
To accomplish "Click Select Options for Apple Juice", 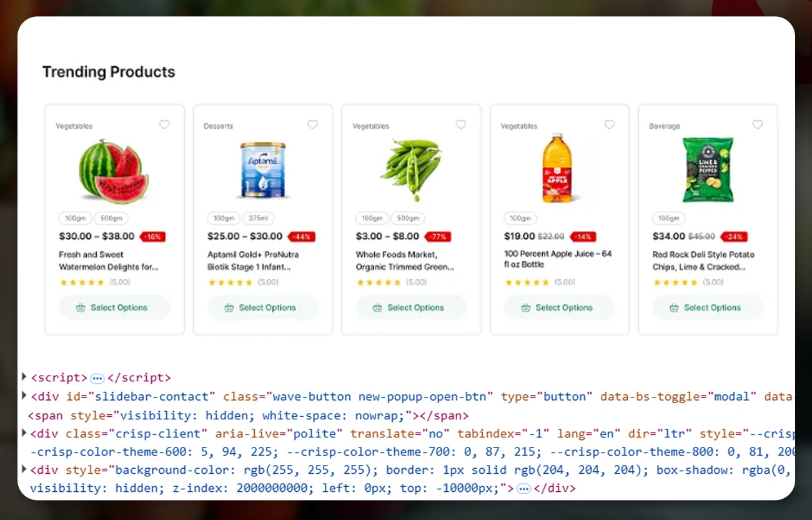I will click(x=560, y=307).
